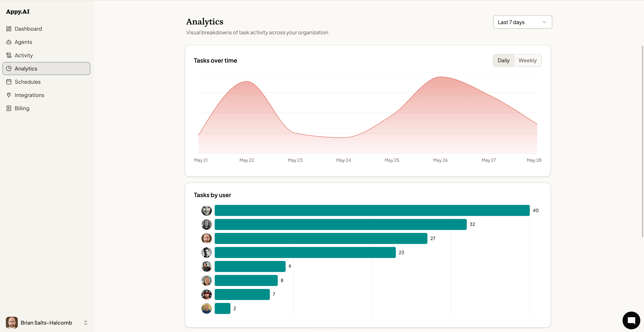Click the 2-task teal bar
The image size is (644, 332).
click(223, 308)
